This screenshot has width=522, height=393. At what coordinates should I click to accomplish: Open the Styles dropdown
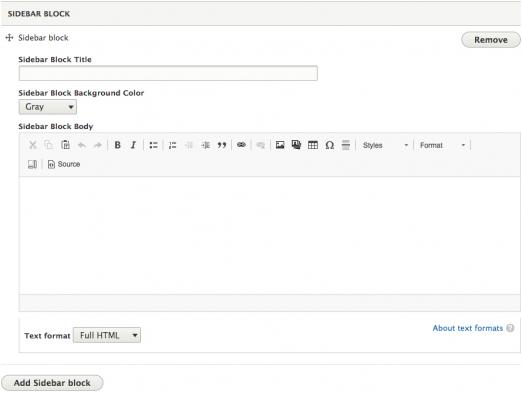click(385, 145)
